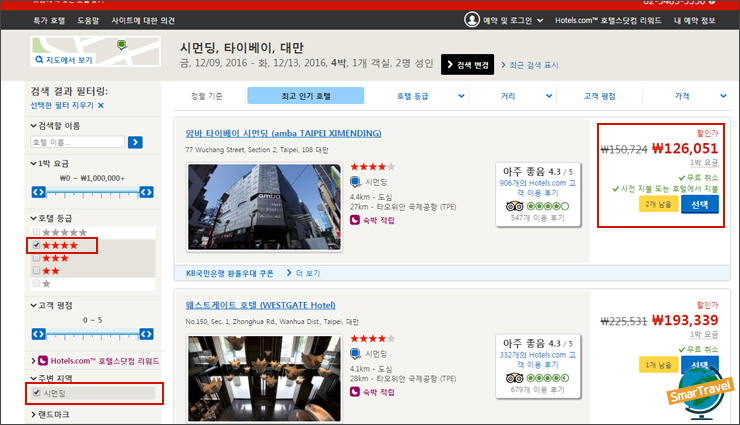Click the 시먼딩 location icon for amba hotel
Image resolution: width=740 pixels, height=425 pixels.
tap(355, 182)
